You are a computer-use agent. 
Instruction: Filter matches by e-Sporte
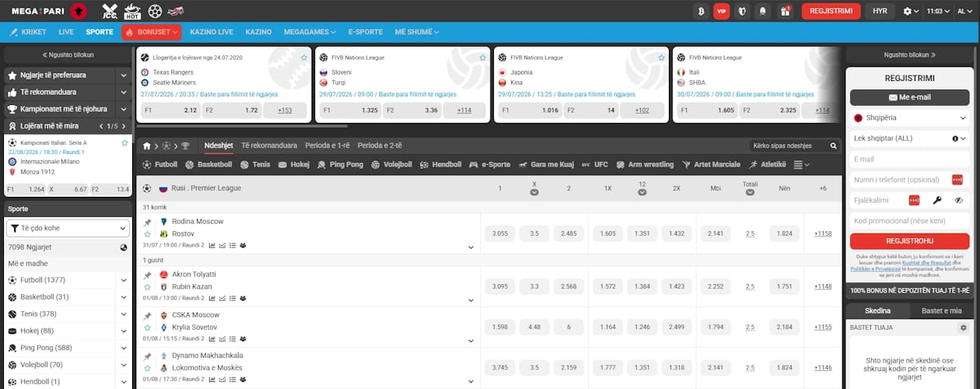pyautogui.click(x=489, y=165)
